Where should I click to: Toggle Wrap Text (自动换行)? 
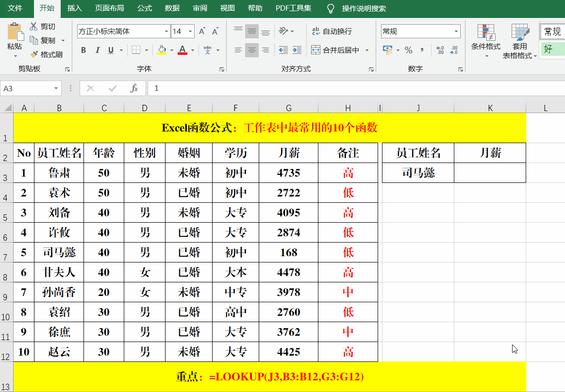click(x=332, y=32)
